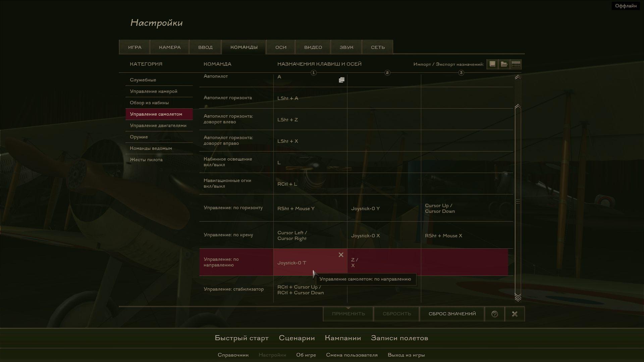Switch to the КАМЕРА tab
Image resolution: width=644 pixels, height=362 pixels.
click(x=170, y=47)
